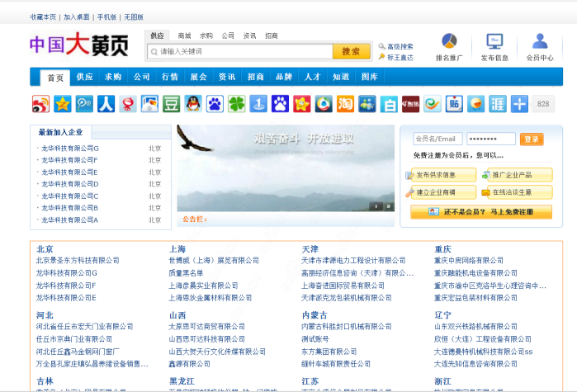Click the yellow star QQ Zone icon

(63, 104)
